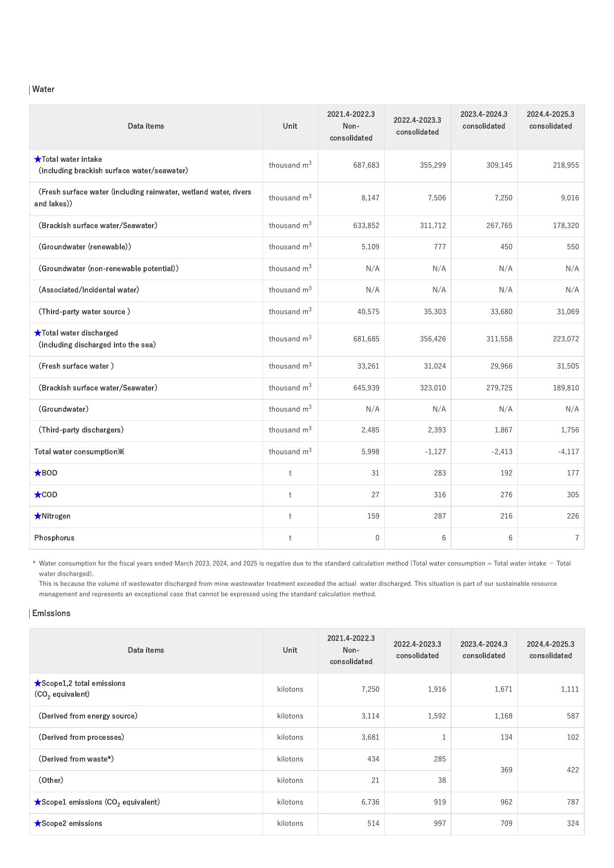614x868 pixels.
Task: Click the 355,299 water intake value
Action: pyautogui.click(x=433, y=165)
